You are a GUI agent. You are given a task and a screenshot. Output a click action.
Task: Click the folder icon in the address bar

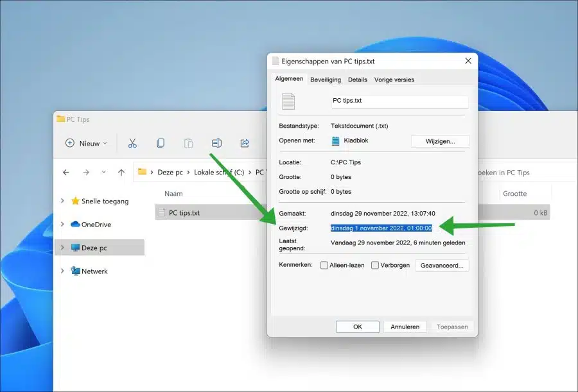pyautogui.click(x=143, y=172)
